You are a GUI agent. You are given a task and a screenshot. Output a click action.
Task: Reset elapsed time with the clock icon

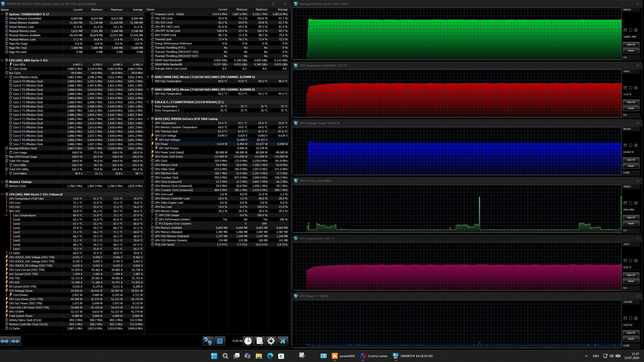pyautogui.click(x=248, y=341)
